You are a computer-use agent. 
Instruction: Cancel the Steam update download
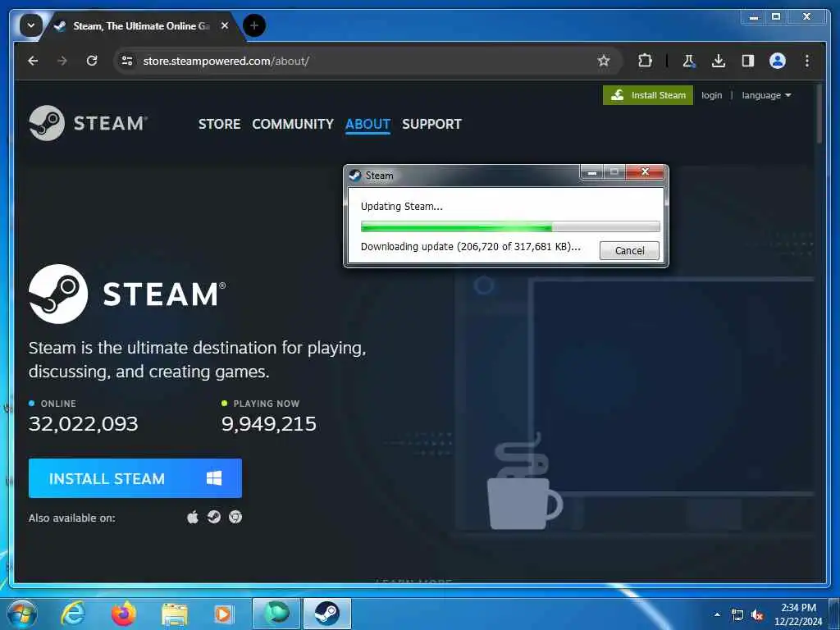pyautogui.click(x=629, y=251)
